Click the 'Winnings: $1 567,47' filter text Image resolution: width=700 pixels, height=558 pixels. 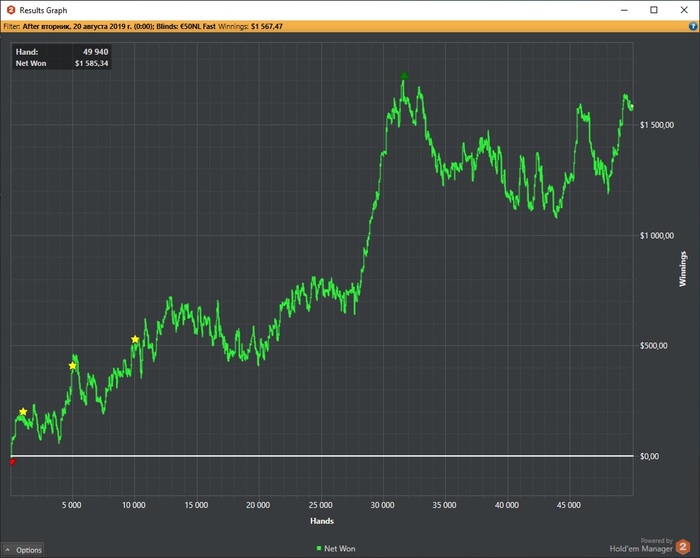[250, 26]
